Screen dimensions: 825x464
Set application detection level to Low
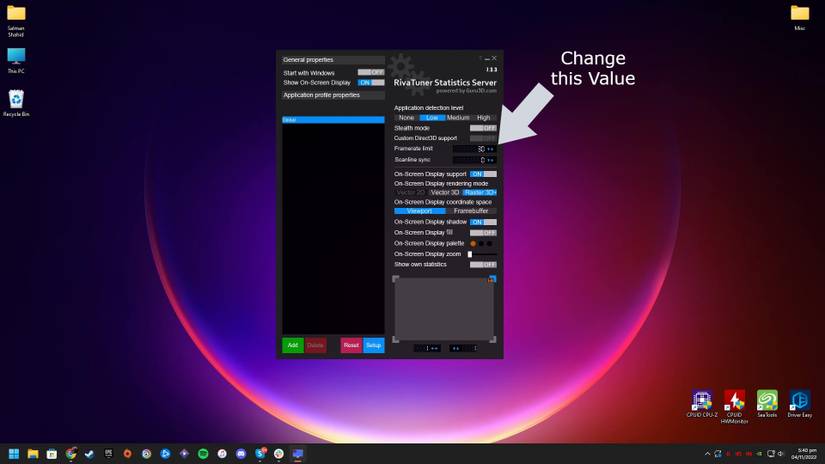[432, 118]
